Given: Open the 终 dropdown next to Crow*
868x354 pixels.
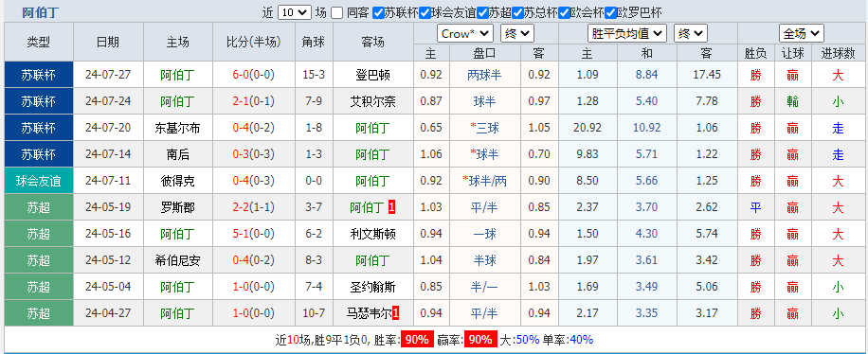Looking at the screenshot, I should [x=517, y=34].
